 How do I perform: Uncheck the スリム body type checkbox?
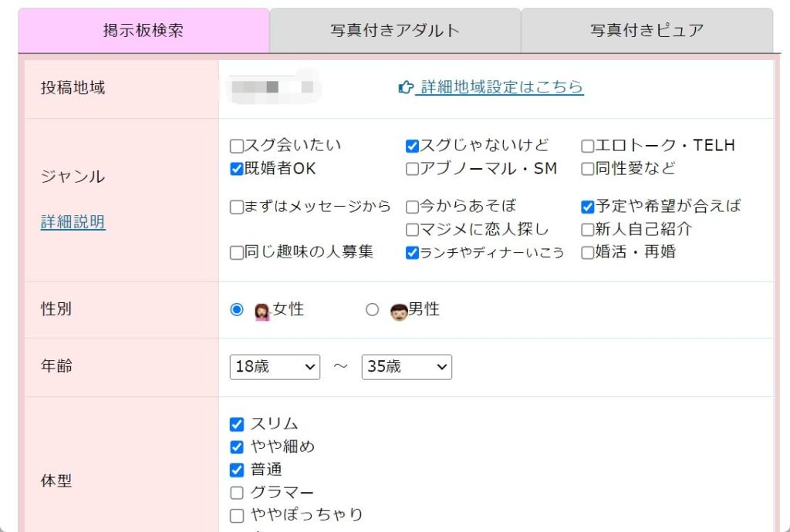(237, 424)
